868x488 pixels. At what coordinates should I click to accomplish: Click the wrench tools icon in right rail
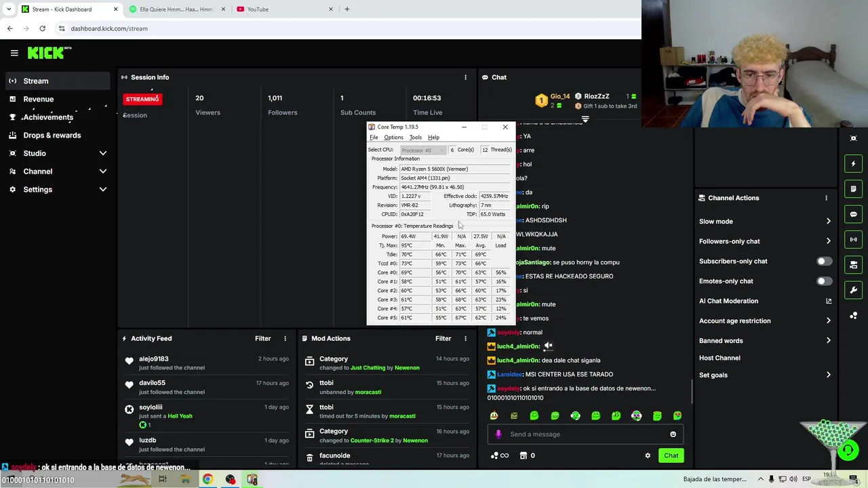853,290
